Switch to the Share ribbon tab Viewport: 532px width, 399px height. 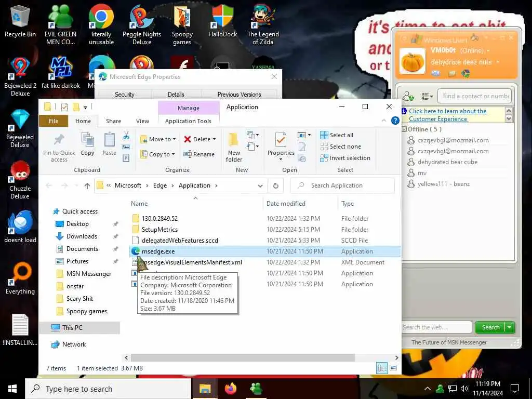(x=113, y=121)
